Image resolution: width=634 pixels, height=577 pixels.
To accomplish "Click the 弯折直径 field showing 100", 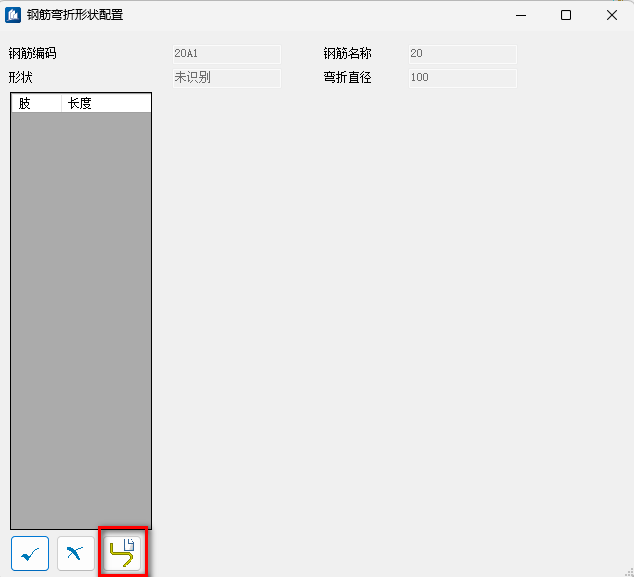I will (463, 78).
